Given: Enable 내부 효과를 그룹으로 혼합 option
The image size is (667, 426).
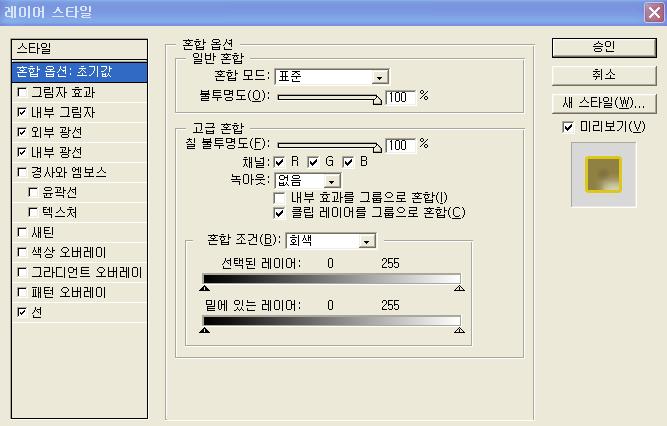Looking at the screenshot, I should click(280, 198).
